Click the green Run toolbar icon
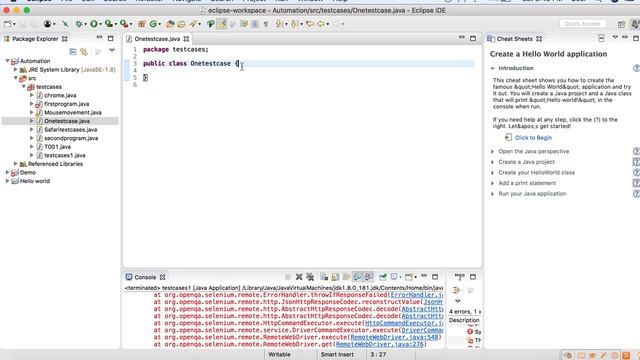 (94, 24)
